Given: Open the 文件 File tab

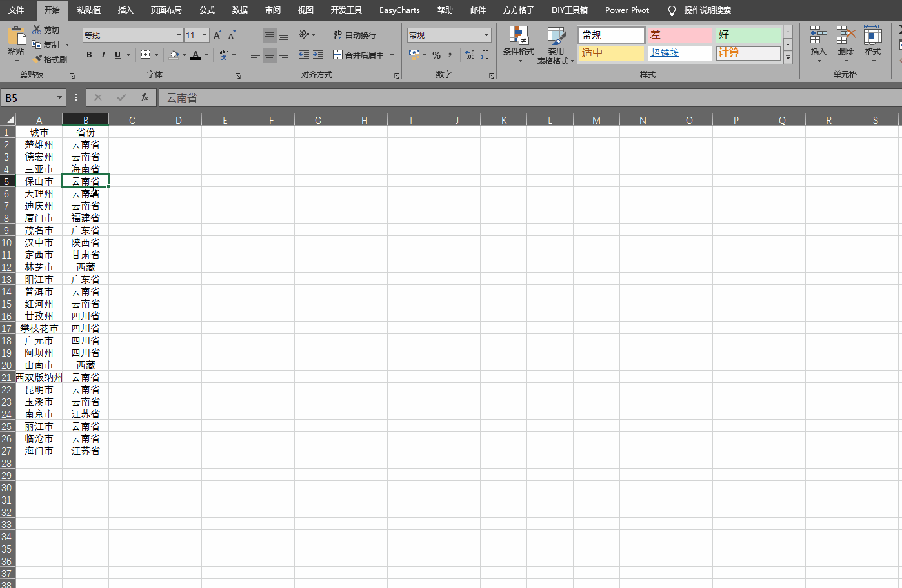Looking at the screenshot, I should pyautogui.click(x=16, y=10).
